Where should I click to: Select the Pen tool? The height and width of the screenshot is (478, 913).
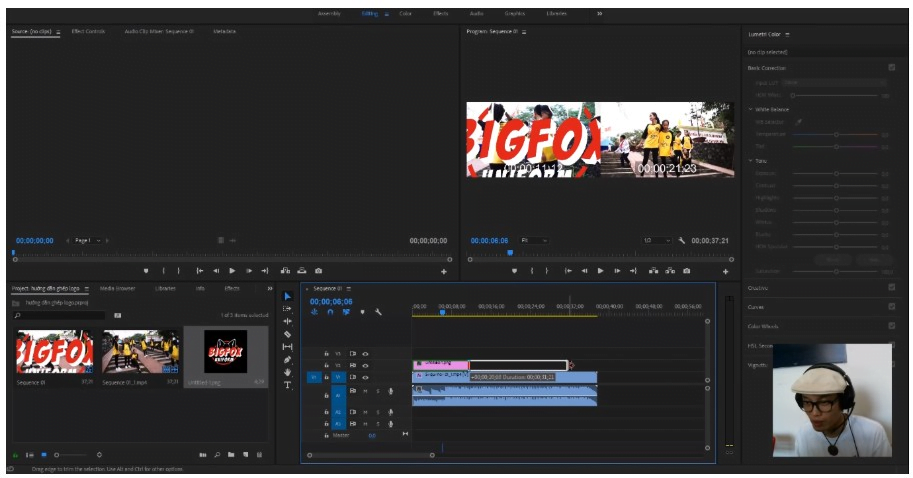click(287, 360)
